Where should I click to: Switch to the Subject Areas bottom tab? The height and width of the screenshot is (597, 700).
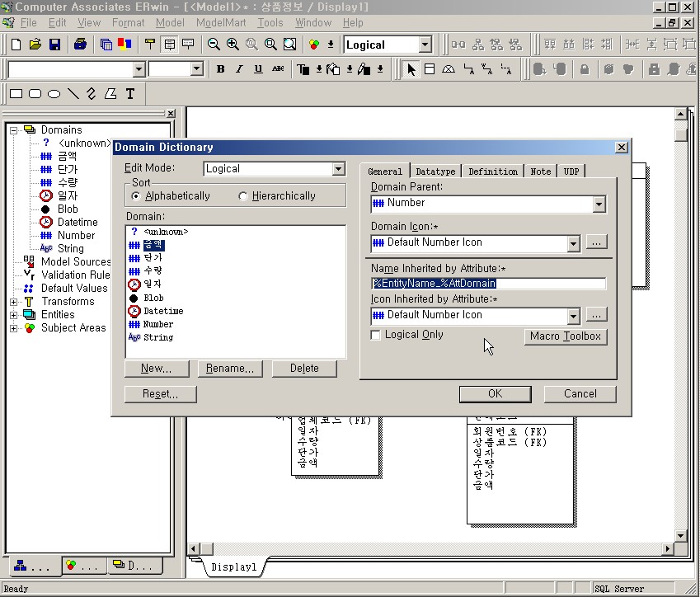point(83,566)
